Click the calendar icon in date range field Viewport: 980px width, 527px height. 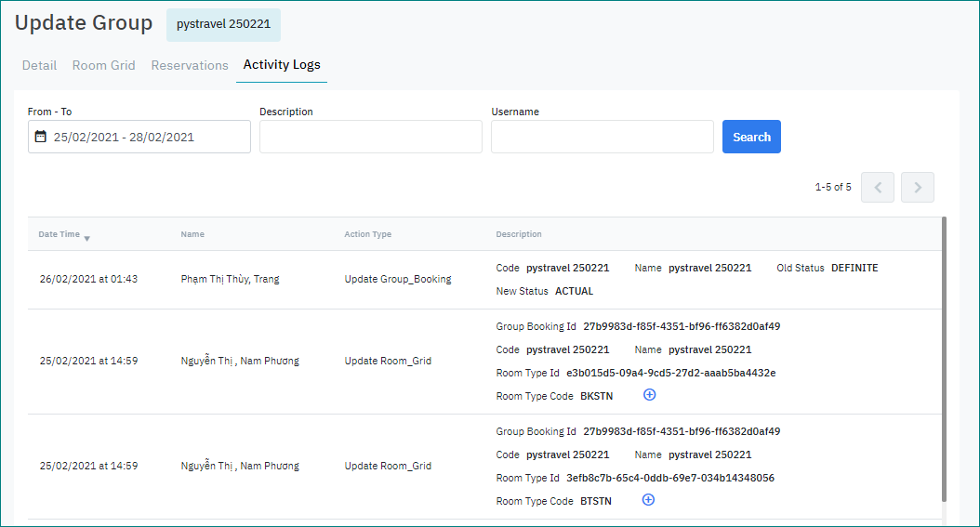coord(40,137)
